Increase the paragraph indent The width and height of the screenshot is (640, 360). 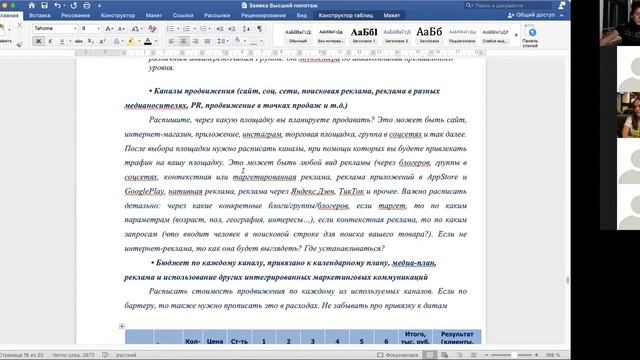click(231, 29)
